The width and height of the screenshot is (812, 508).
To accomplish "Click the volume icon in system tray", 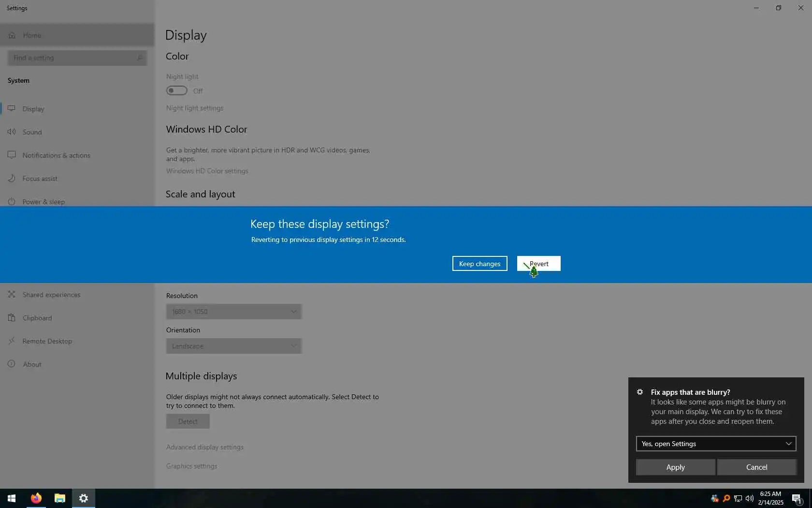I will pos(750,498).
